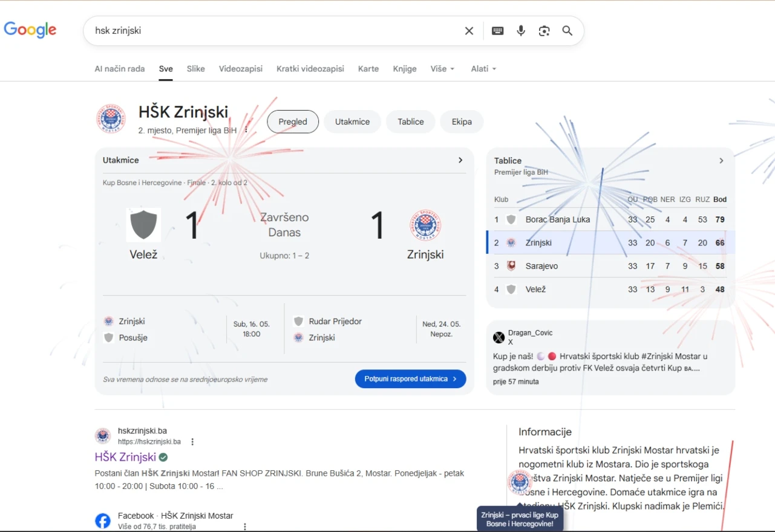
Task: Click Sarajevo crest in league table
Action: 511,266
